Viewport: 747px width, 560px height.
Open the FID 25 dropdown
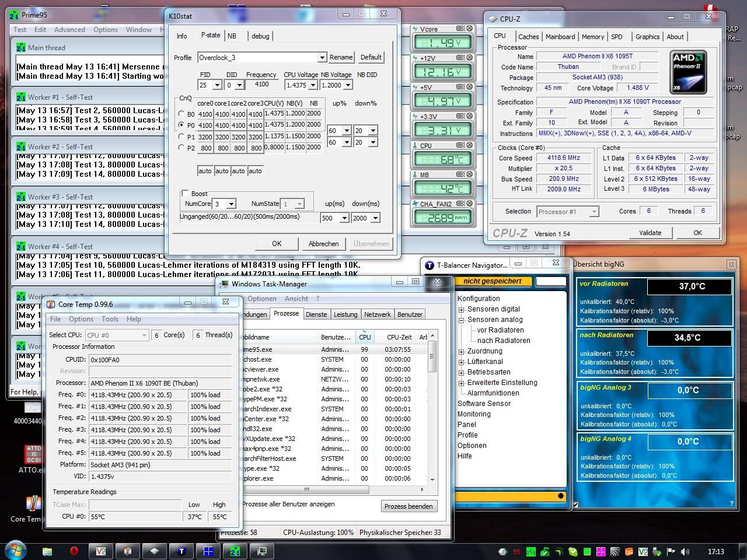coord(217,85)
